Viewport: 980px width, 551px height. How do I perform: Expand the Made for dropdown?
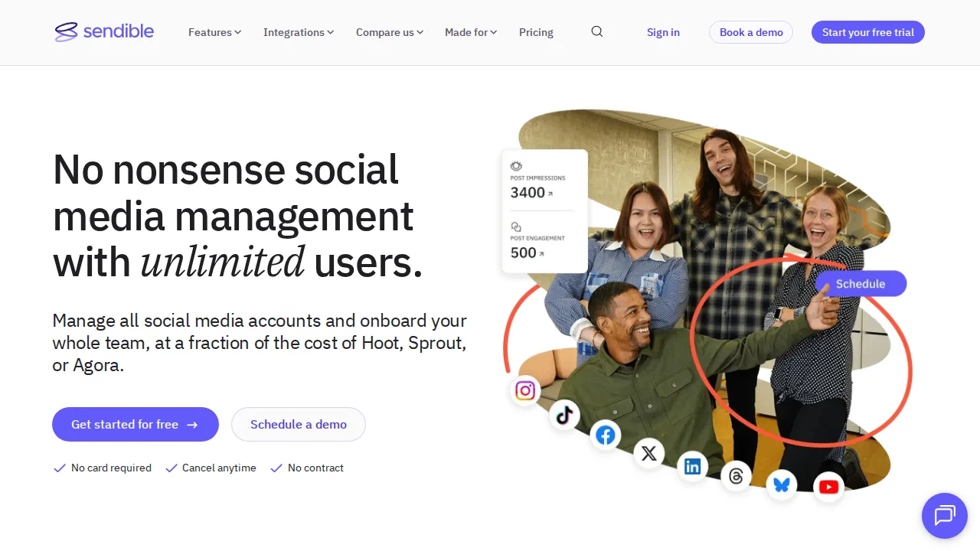click(471, 32)
